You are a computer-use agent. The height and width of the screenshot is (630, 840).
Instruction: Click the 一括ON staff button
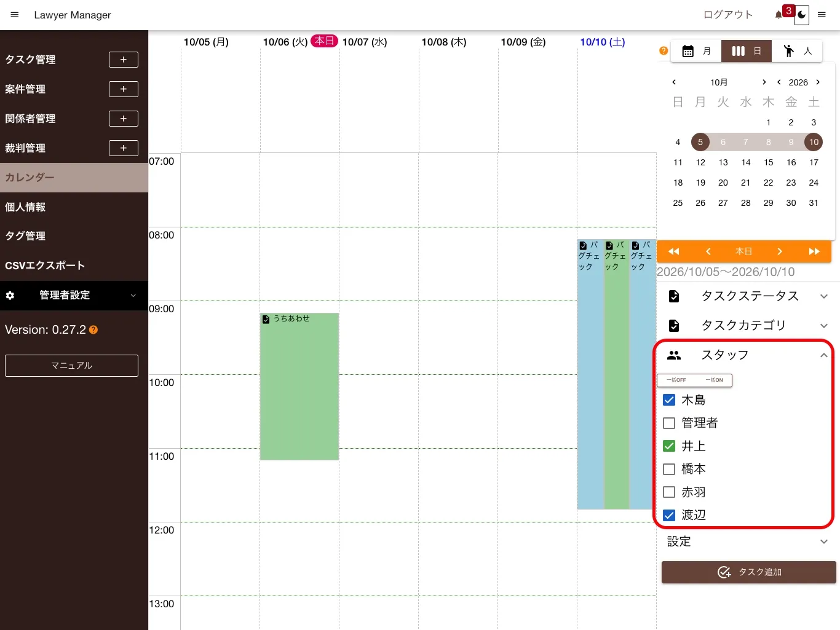tap(714, 380)
